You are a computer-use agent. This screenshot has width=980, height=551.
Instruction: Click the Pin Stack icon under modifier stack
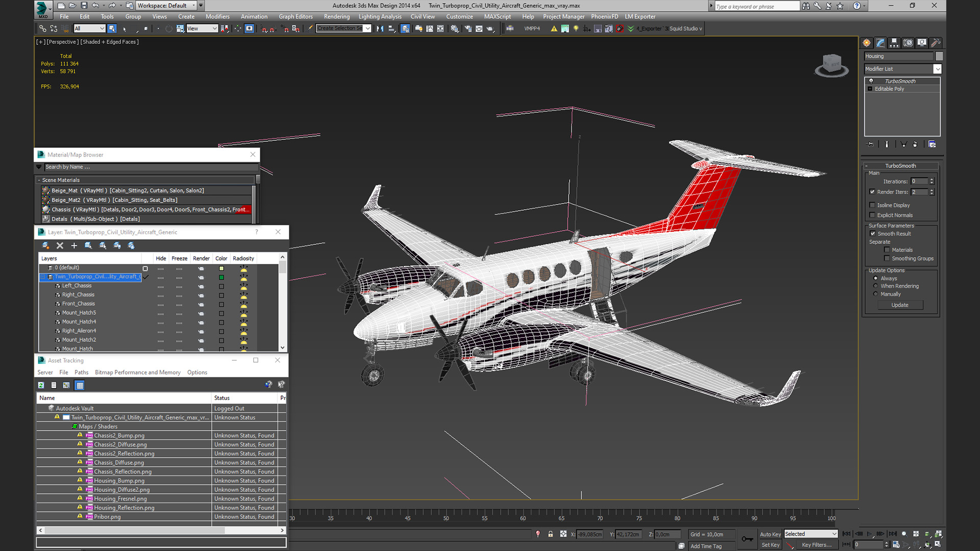[871, 144]
